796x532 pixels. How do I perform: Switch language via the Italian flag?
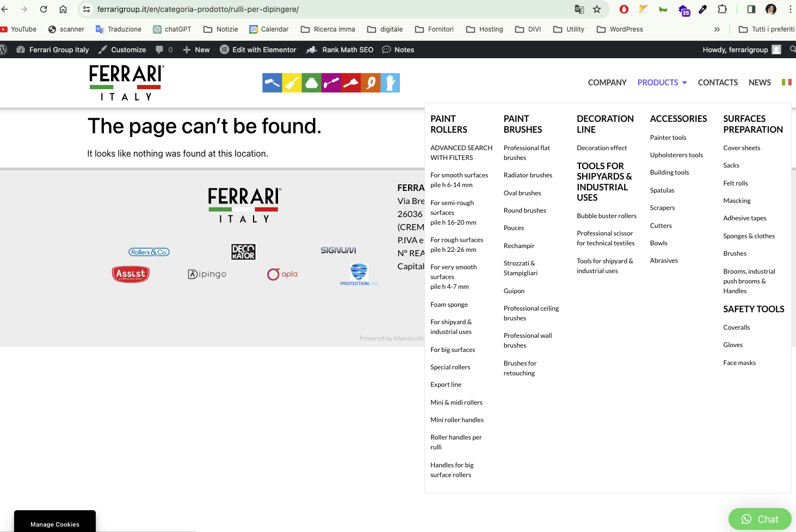[x=786, y=82]
